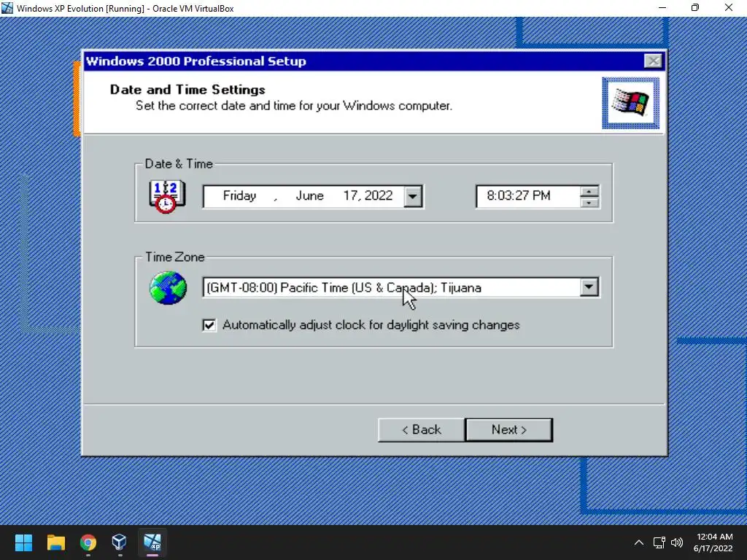Click the 8:03:27 PM time field
This screenshot has height=560, width=747.
click(x=528, y=196)
